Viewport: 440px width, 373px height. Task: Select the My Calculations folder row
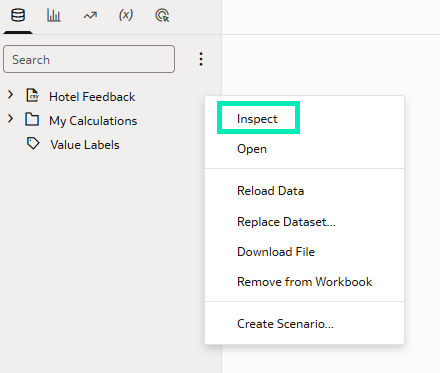(x=93, y=121)
